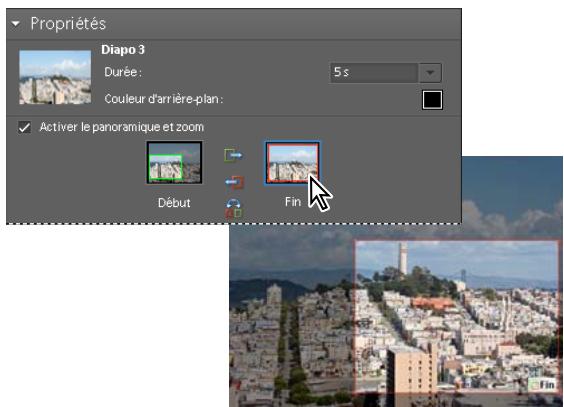Click the Durée field showing 5 s
Viewport: 564px width, 407px height.
[373, 73]
